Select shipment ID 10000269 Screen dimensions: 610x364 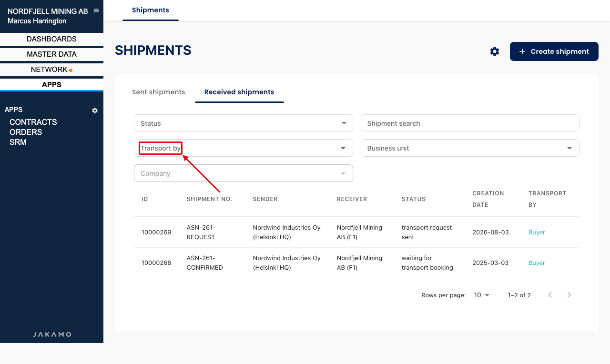point(156,233)
